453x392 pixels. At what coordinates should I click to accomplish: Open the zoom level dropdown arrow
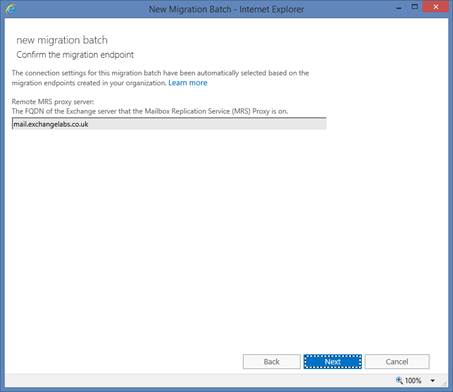pos(432,380)
